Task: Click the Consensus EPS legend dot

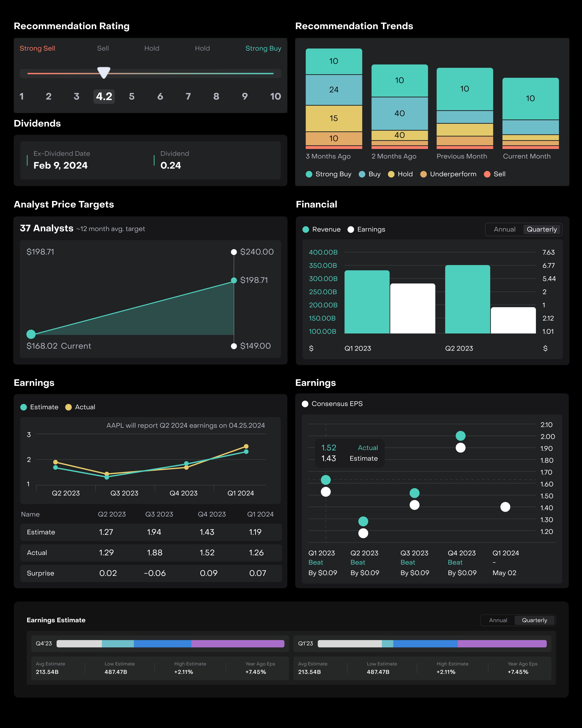Action: [305, 404]
